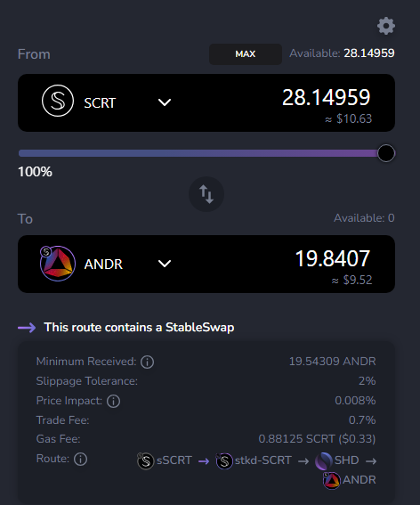Click the ANDR route token icon
This screenshot has width=420, height=505.
[332, 480]
